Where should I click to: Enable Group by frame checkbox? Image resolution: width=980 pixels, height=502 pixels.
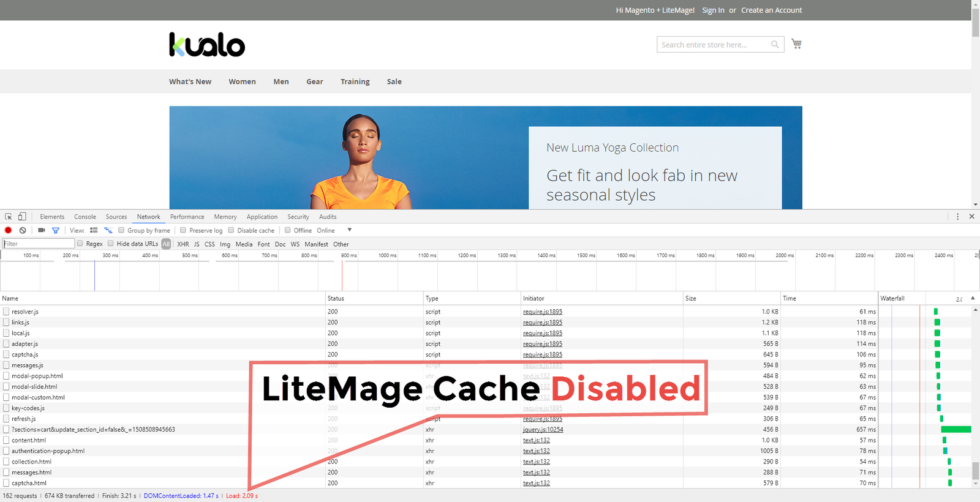click(x=121, y=230)
